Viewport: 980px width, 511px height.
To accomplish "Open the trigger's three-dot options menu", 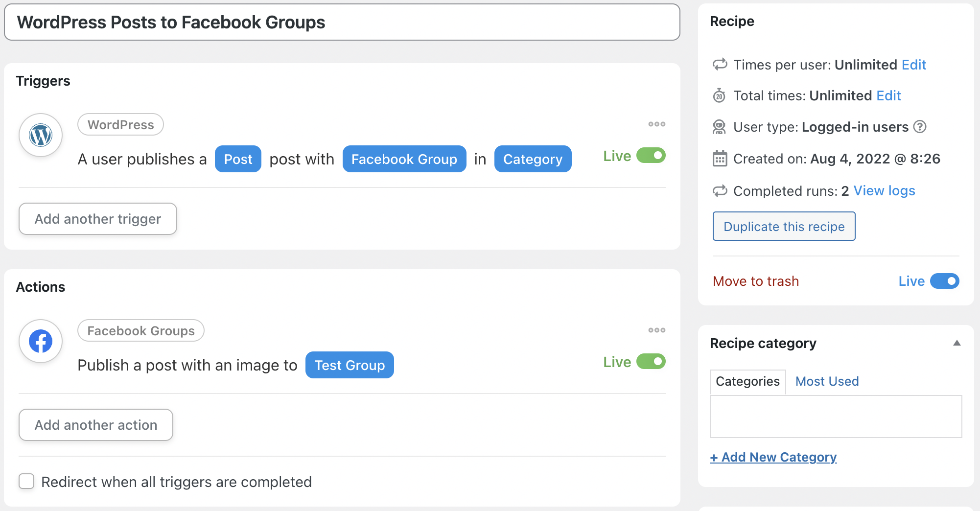I will 656,124.
